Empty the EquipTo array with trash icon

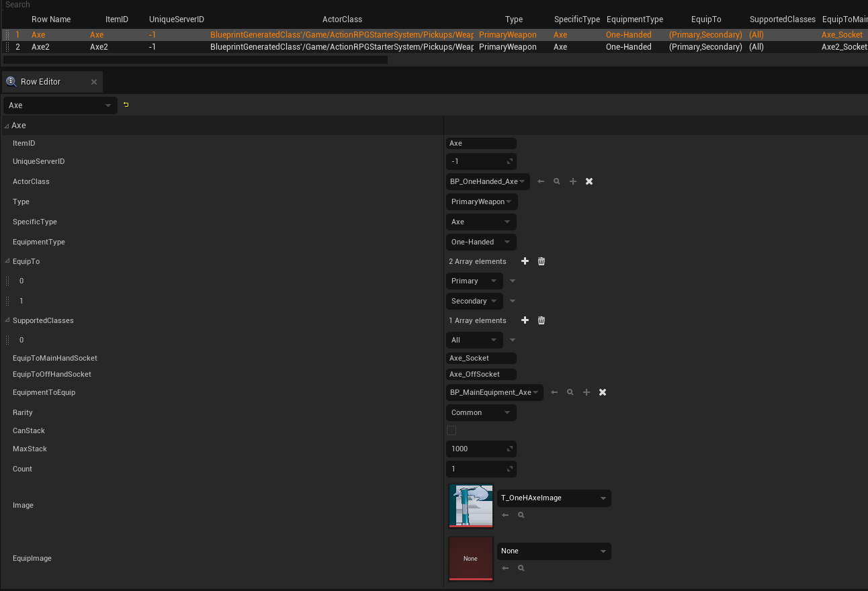coord(541,261)
